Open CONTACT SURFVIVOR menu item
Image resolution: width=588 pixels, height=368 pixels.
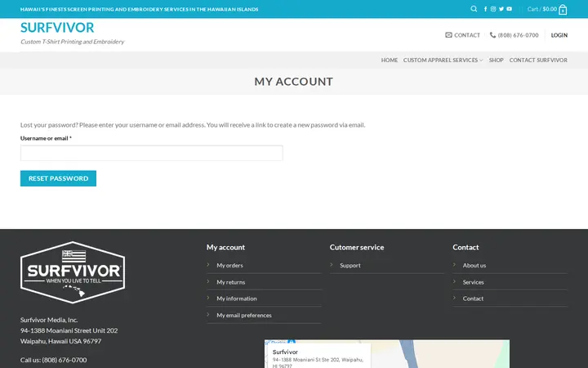point(538,60)
